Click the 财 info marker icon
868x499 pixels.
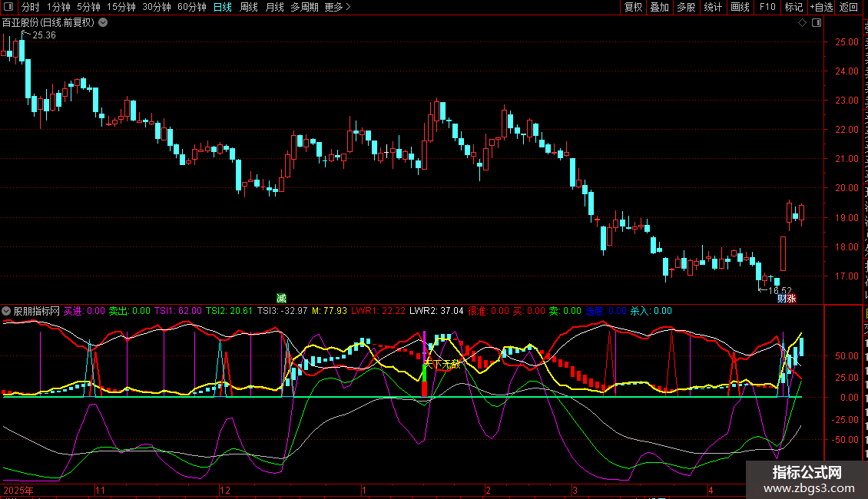coord(782,299)
